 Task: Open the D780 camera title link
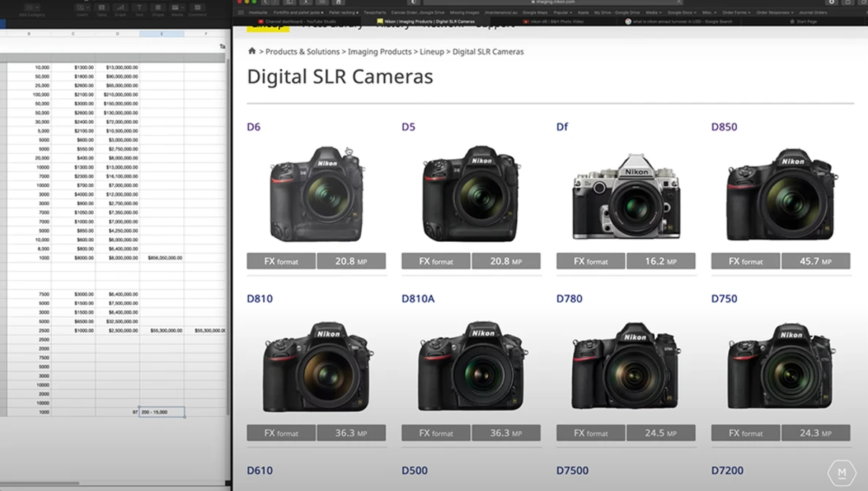point(569,299)
